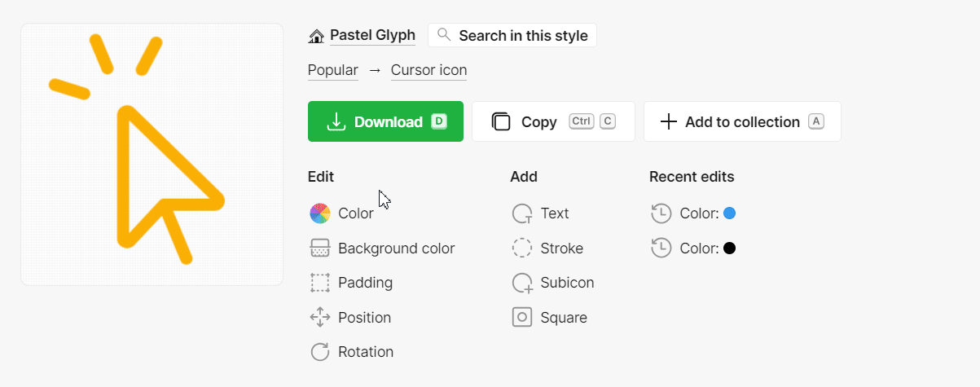Open the Color edit rainbow icon

(319, 213)
